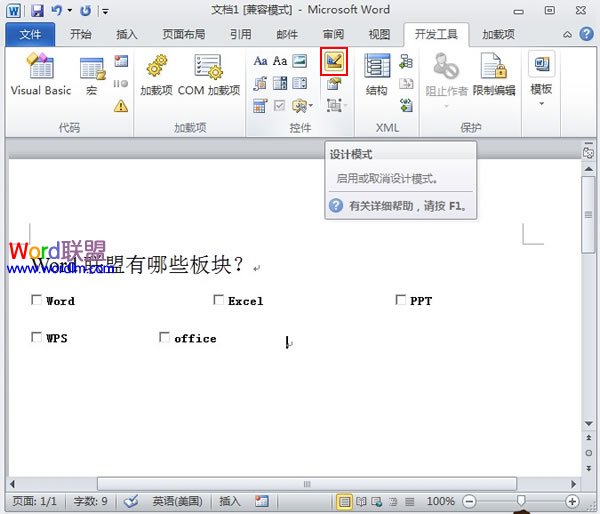This screenshot has width=600, height=514.
Task: Click the pause recording macro icon
Action: pos(121,83)
